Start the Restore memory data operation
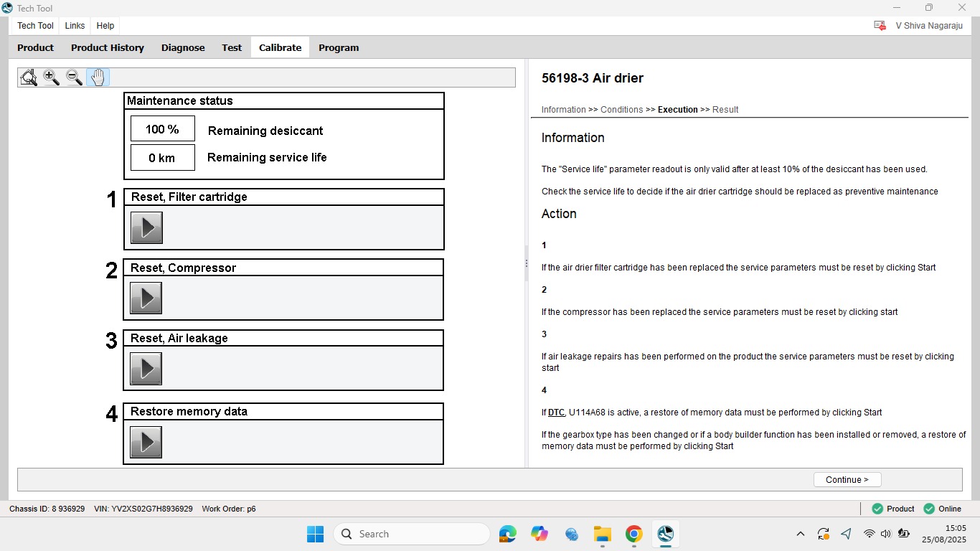Viewport: 980px width, 551px height. pos(146,442)
